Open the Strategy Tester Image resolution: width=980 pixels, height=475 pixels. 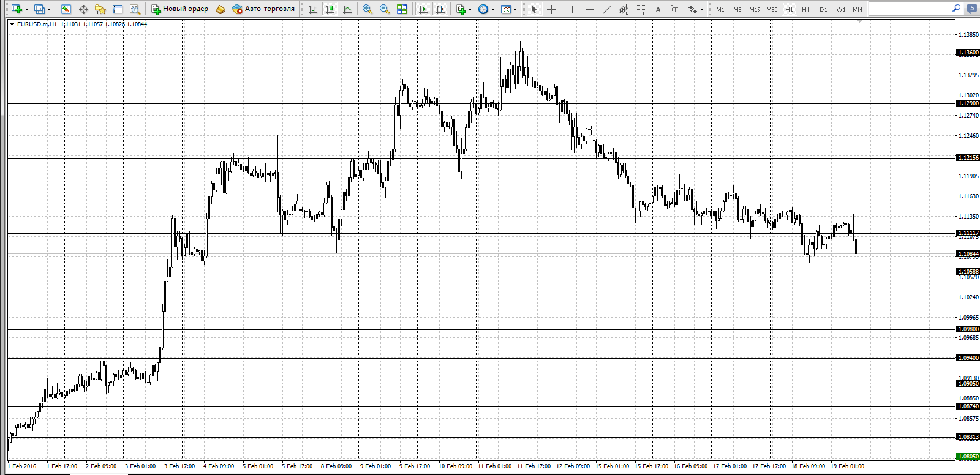135,9
